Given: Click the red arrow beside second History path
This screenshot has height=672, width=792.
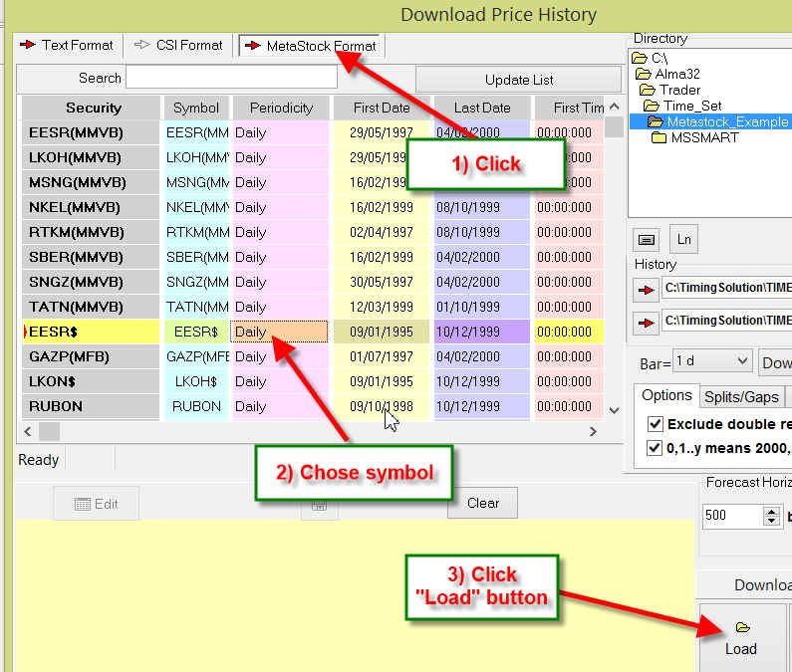Looking at the screenshot, I should tap(645, 321).
